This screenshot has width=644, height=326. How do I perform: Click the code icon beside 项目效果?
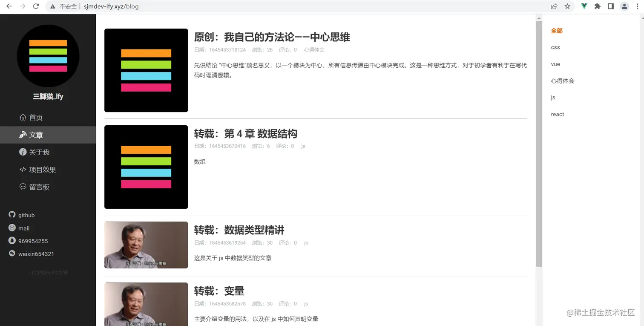pyautogui.click(x=23, y=169)
